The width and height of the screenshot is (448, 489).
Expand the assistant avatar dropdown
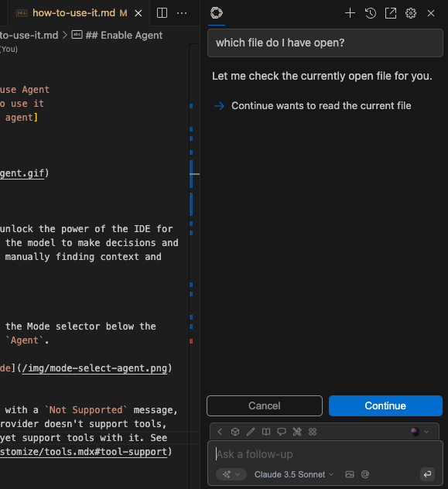coord(420,432)
